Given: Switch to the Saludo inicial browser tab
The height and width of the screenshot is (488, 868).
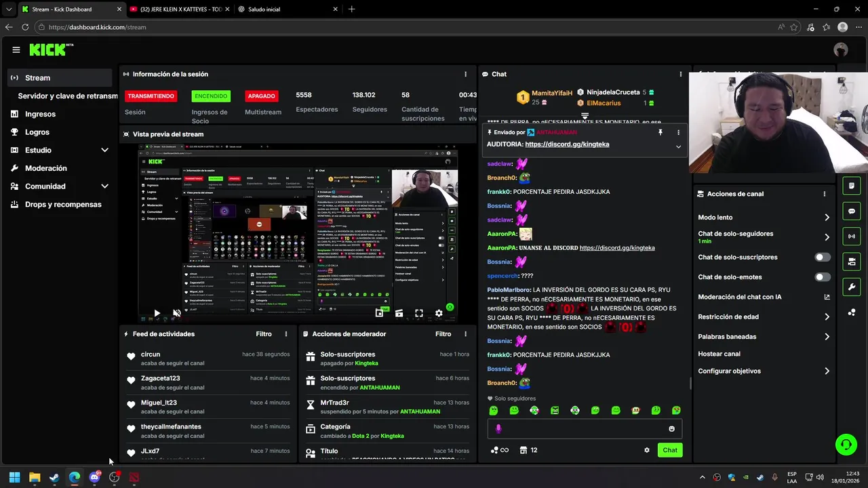Looking at the screenshot, I should (x=288, y=9).
